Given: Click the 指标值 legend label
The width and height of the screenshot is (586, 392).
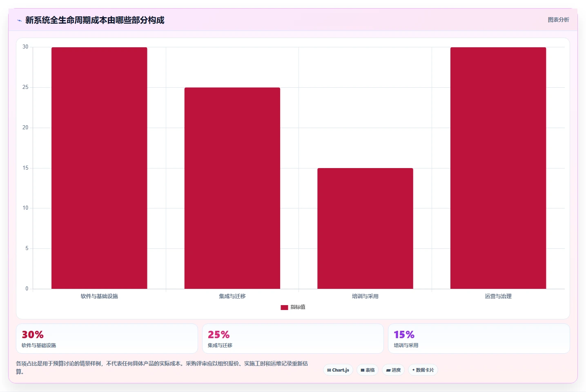Looking at the screenshot, I should pyautogui.click(x=298, y=307).
